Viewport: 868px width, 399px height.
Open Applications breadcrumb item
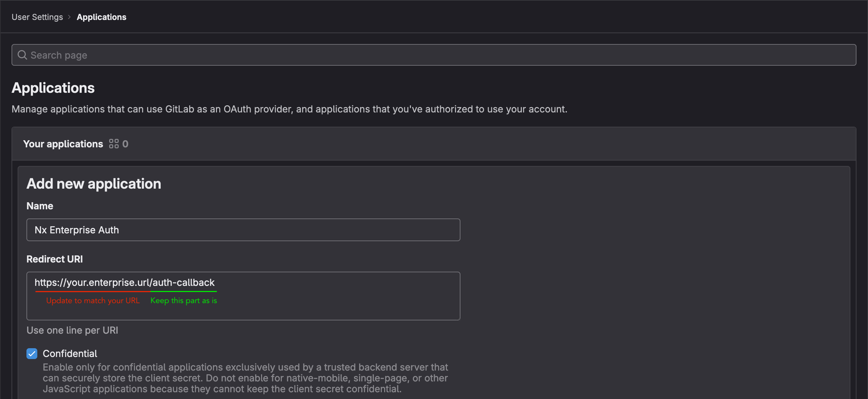pyautogui.click(x=101, y=17)
